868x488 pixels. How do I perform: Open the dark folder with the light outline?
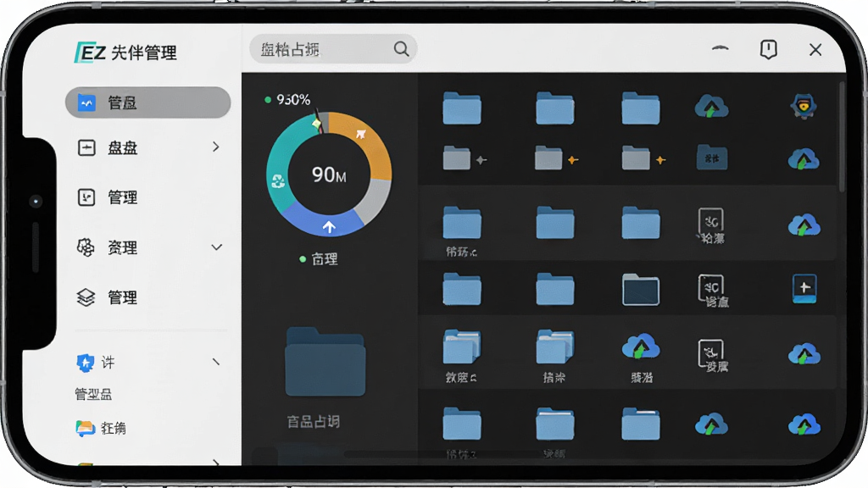click(641, 290)
